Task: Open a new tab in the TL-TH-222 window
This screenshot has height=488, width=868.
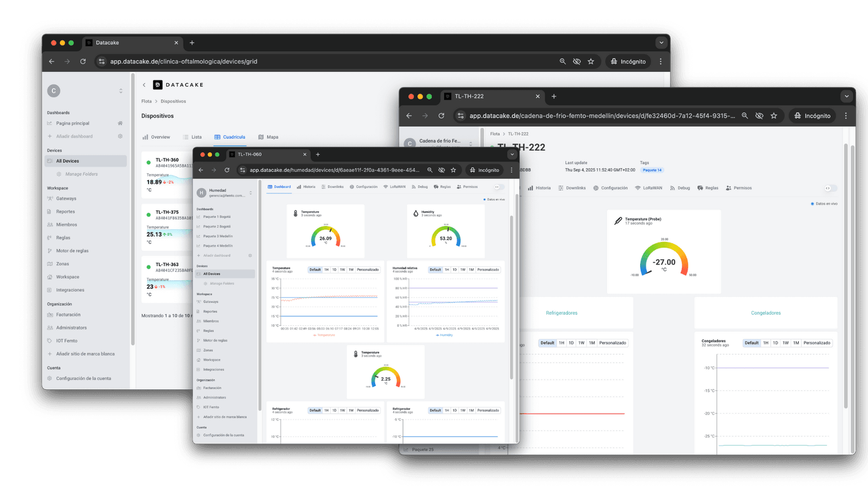Action: click(x=554, y=96)
